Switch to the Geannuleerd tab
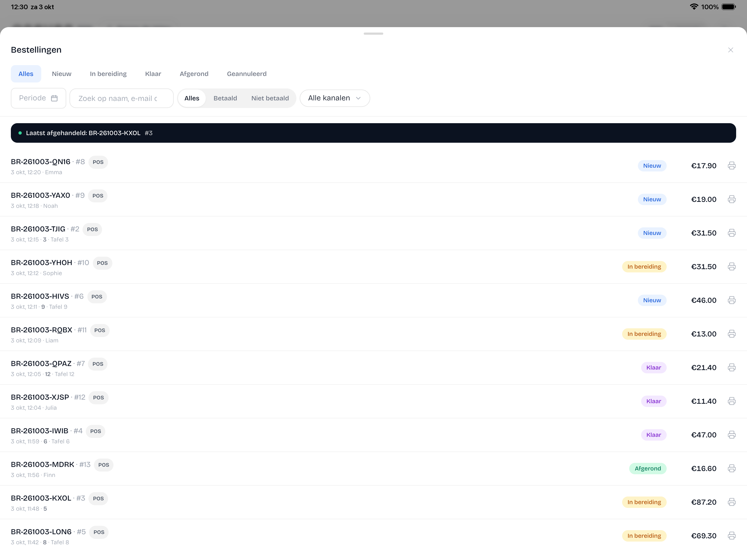This screenshot has height=560, width=747. click(x=247, y=74)
